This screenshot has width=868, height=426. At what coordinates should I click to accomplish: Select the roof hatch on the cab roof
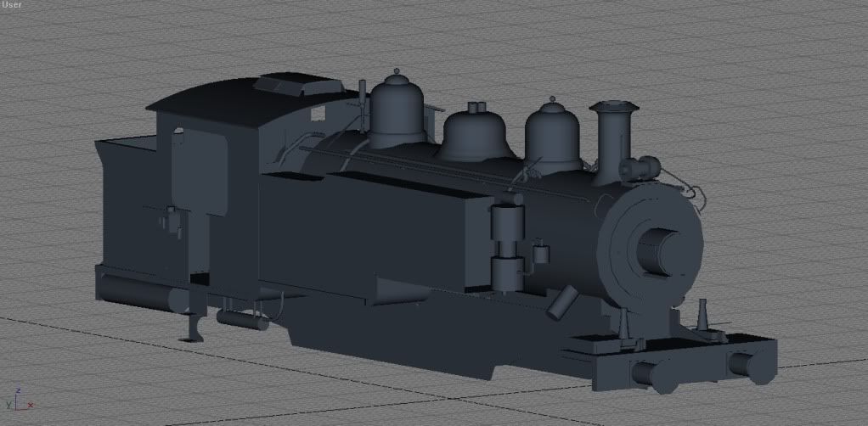[299, 83]
